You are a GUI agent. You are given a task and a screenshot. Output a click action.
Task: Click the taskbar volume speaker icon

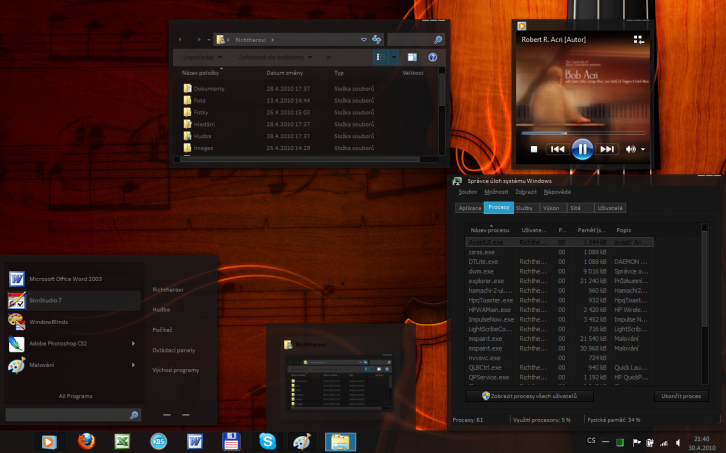point(678,442)
